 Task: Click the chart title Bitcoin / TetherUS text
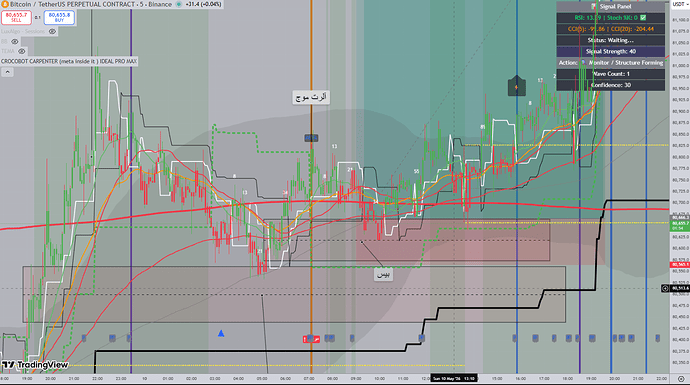coord(91,4)
